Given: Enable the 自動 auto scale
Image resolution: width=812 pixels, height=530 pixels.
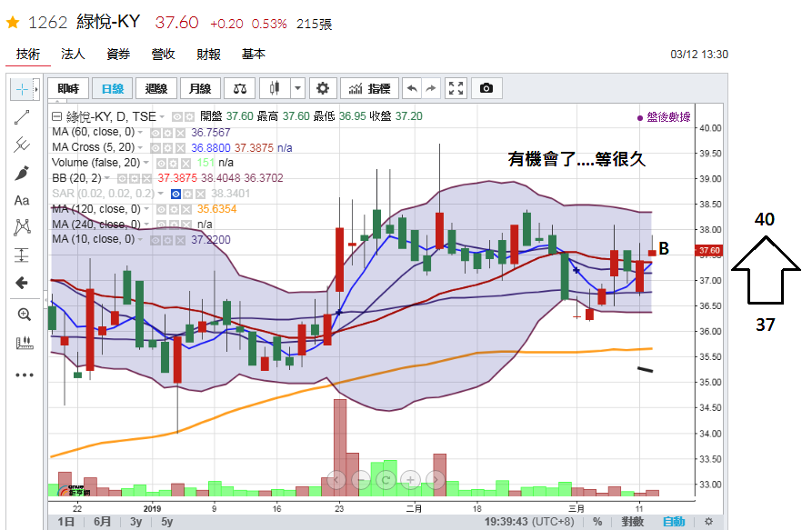Looking at the screenshot, I should [674, 522].
